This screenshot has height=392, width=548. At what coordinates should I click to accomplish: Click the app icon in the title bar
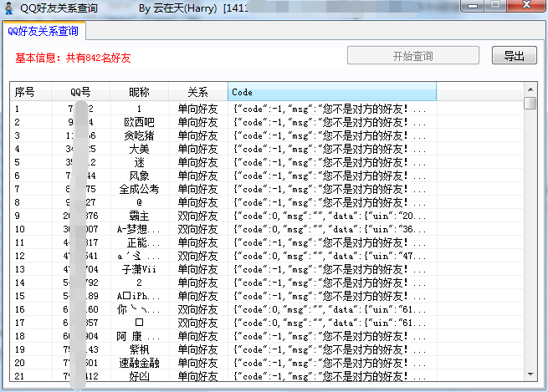click(x=8, y=8)
